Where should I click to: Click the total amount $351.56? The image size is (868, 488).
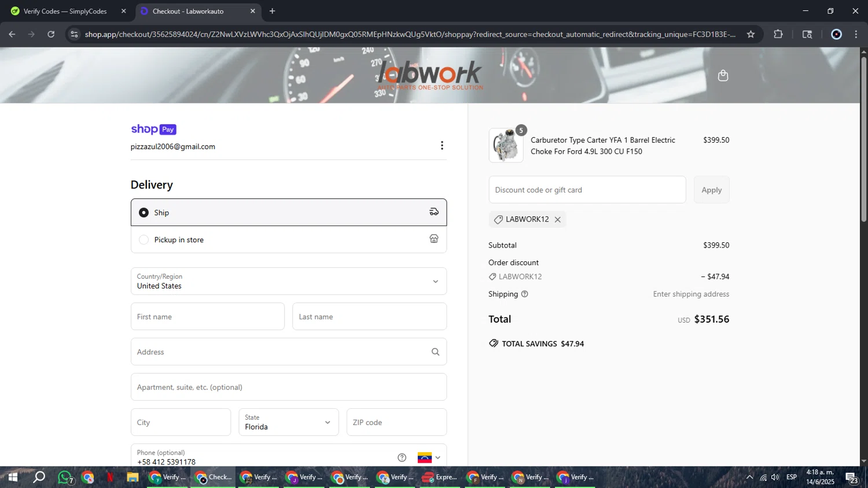point(712,319)
